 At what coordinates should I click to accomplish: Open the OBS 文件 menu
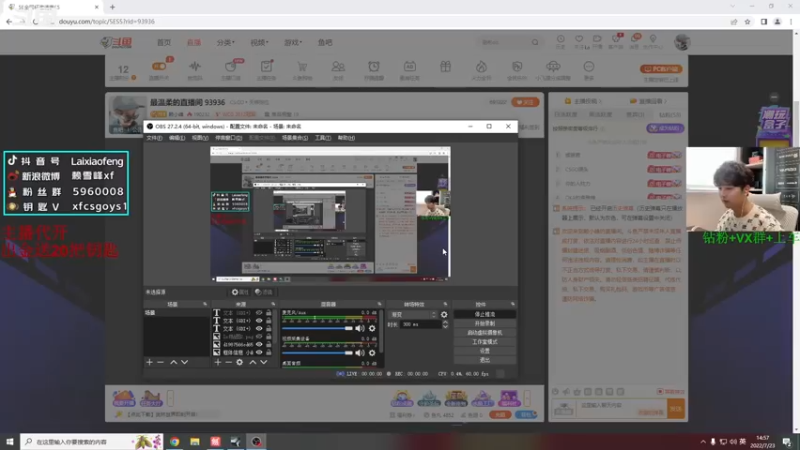click(154, 138)
